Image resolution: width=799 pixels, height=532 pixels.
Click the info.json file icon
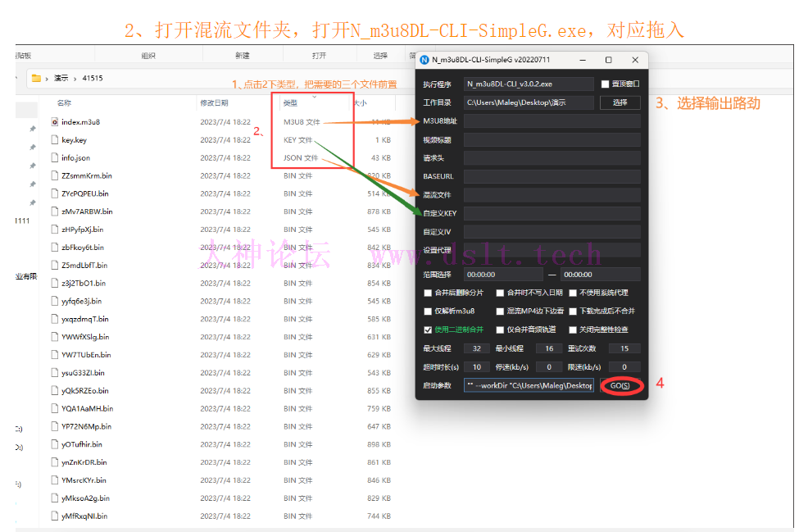tap(55, 157)
